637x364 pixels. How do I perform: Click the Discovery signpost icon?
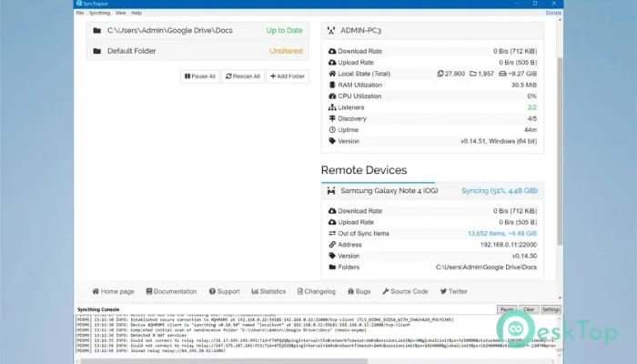pyautogui.click(x=332, y=118)
